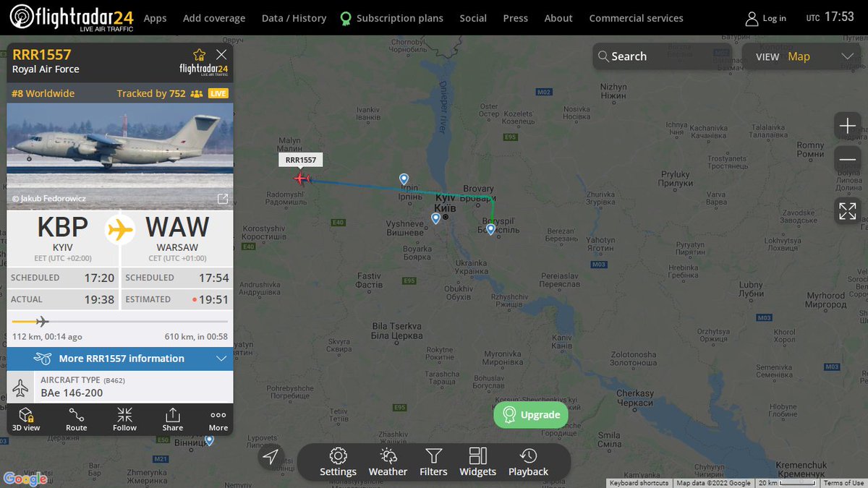Click the green Upgrade button
868x488 pixels.
531,415
